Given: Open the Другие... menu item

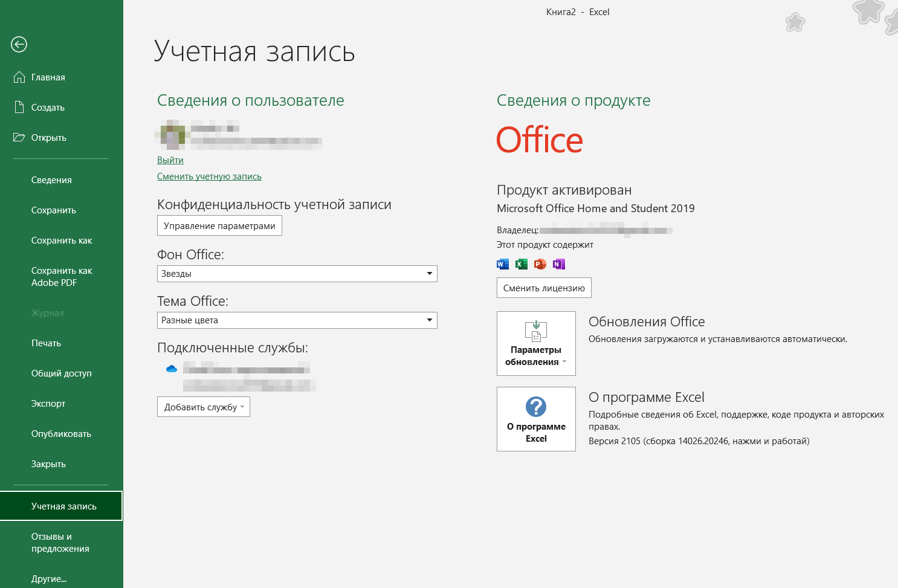Looking at the screenshot, I should pos(61,578).
